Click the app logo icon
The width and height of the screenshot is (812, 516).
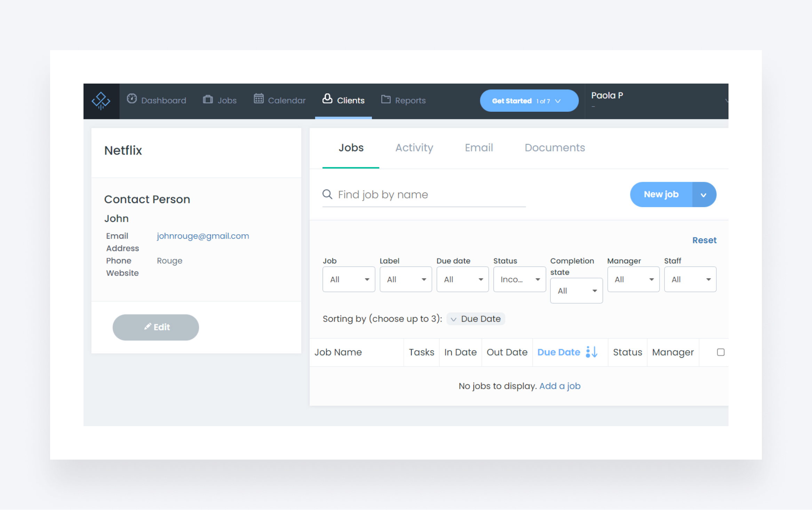click(101, 101)
